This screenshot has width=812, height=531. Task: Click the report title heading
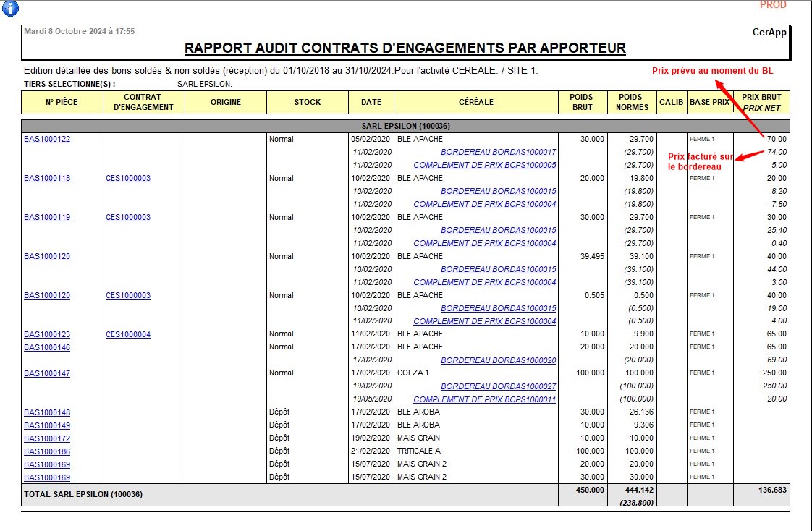click(405, 48)
